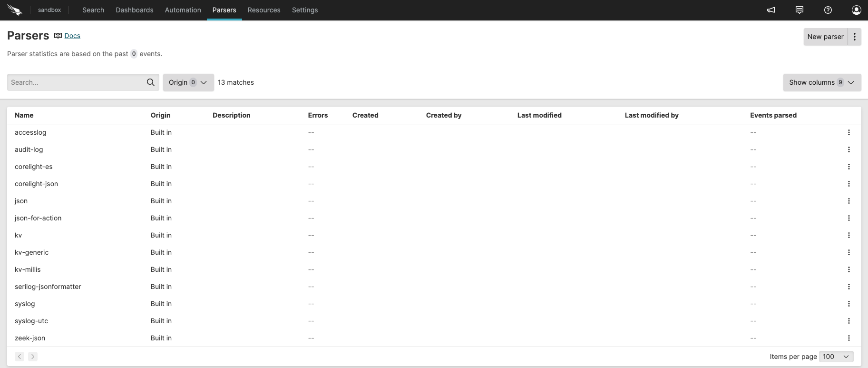
Task: Go to the Settings tab
Action: click(x=305, y=10)
